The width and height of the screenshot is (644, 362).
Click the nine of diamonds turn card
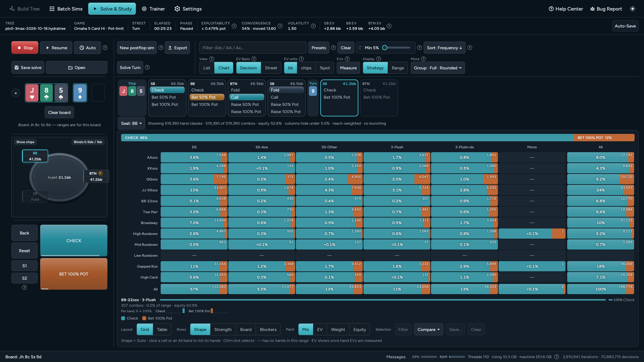pyautogui.click(x=80, y=93)
